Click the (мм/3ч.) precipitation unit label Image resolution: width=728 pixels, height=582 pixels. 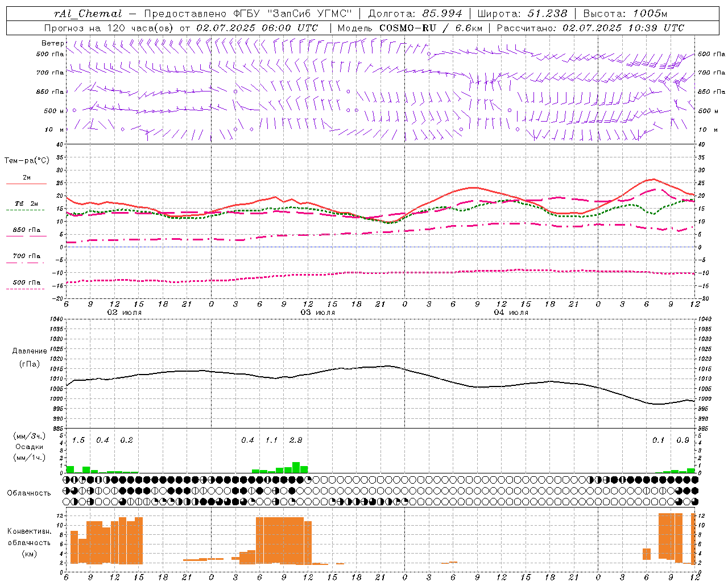(x=29, y=436)
